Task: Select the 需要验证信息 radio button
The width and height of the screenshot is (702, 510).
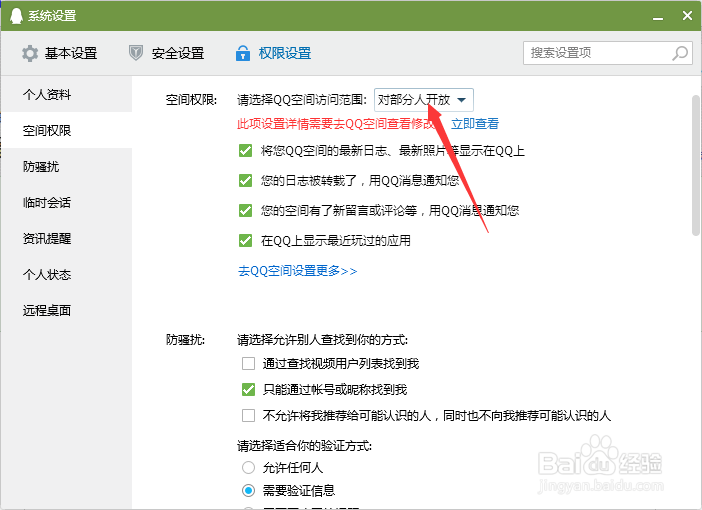Action: (x=248, y=490)
